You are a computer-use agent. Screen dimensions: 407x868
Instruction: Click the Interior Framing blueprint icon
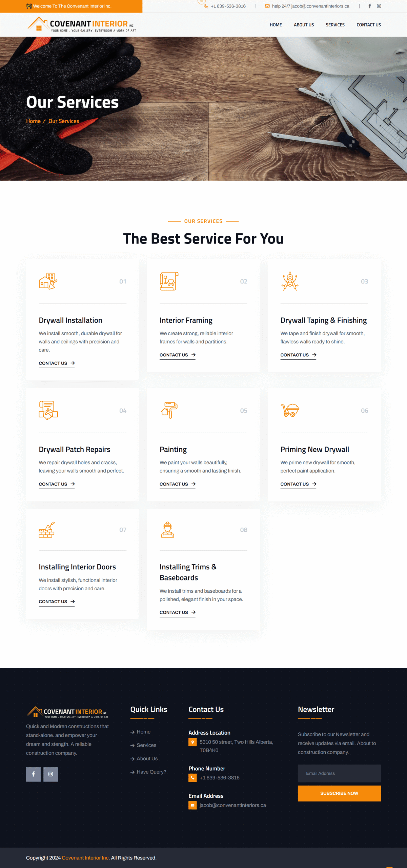pos(169,281)
